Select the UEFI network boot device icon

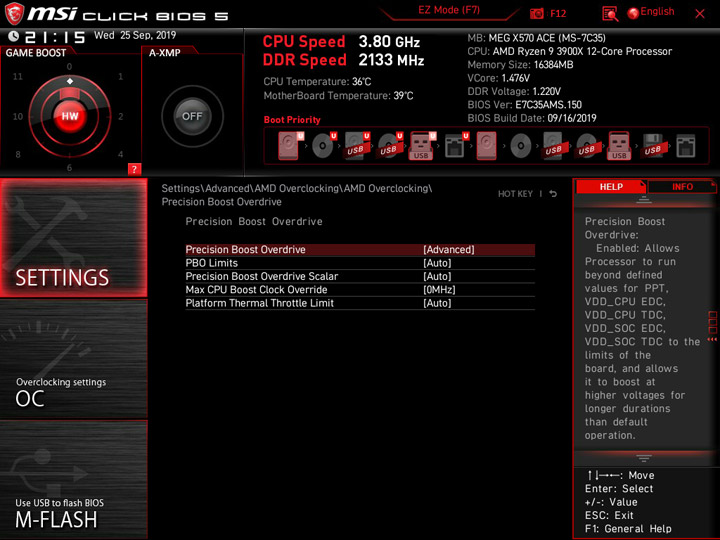coord(456,146)
